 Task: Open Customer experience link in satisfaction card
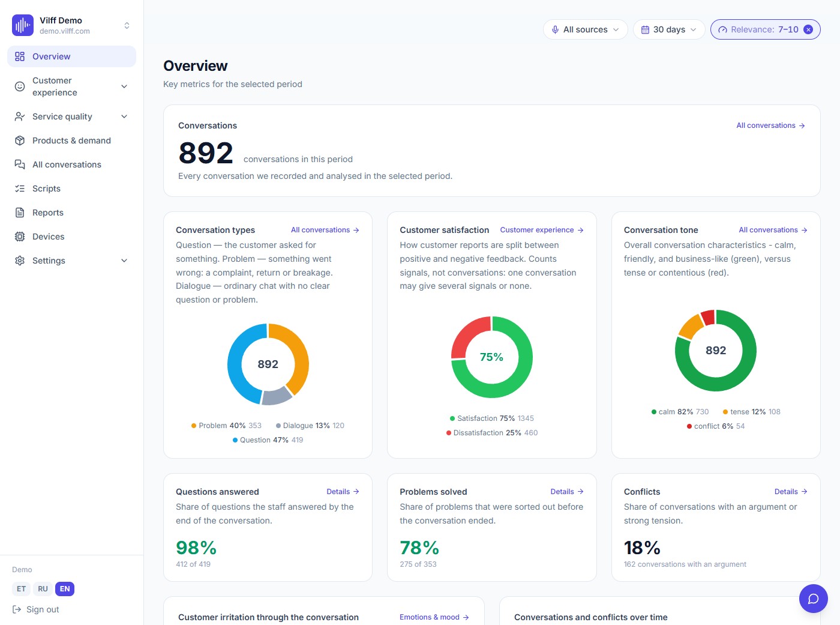(542, 230)
